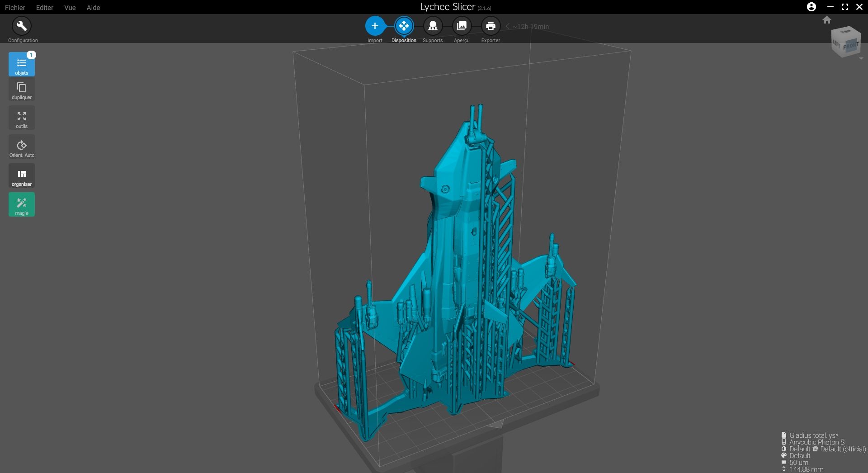Open the Aperçu preview step
Image resolution: width=868 pixels, height=473 pixels.
click(461, 26)
